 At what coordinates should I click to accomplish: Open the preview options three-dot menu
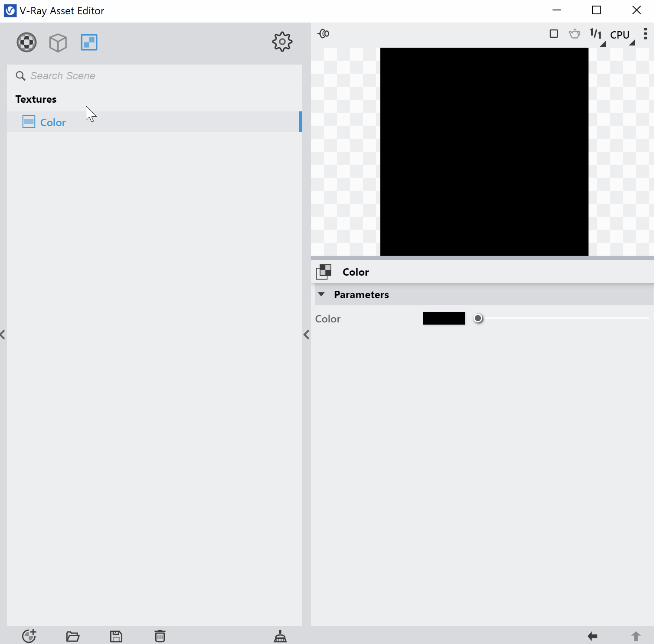point(645,34)
